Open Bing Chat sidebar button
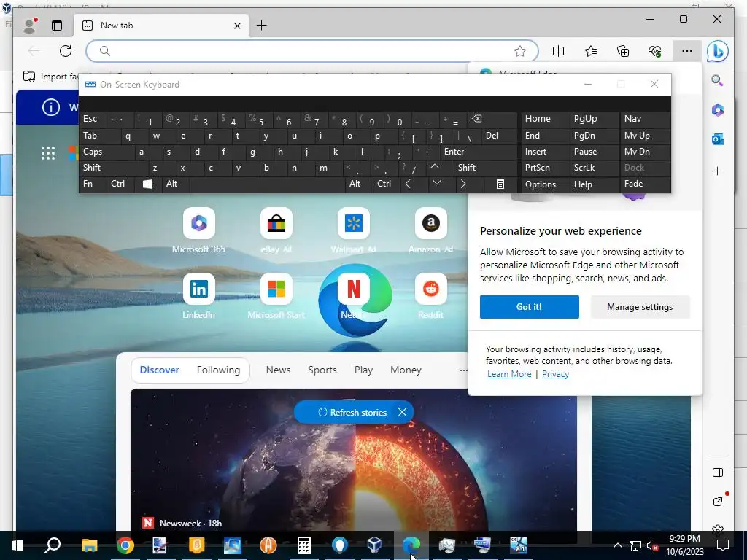Viewport: 747px width, 560px height. 718,51
